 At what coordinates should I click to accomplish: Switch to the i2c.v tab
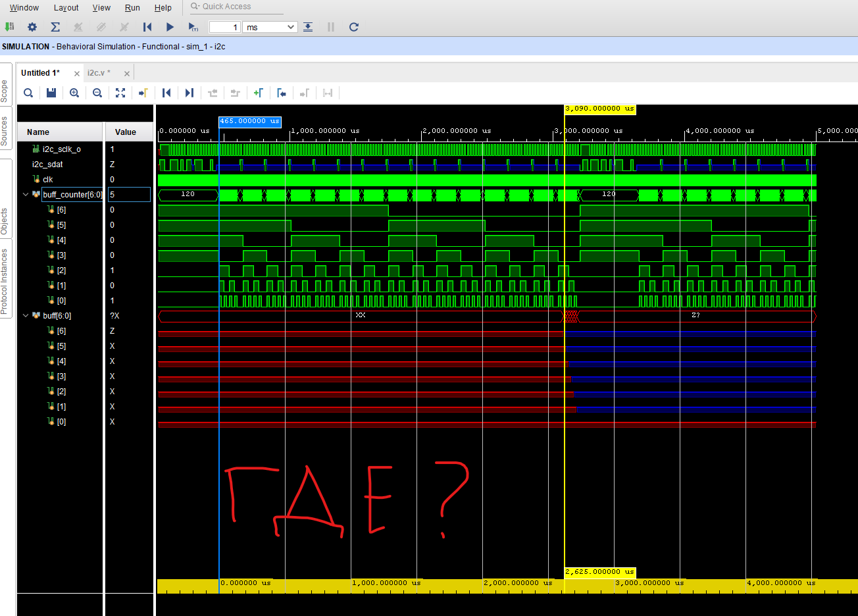pos(99,73)
